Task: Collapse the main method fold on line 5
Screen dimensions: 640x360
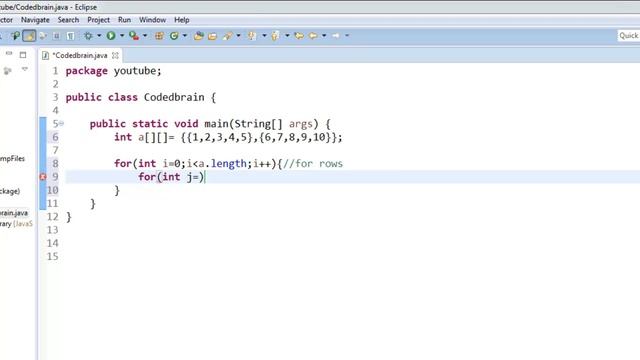Action: point(61,123)
